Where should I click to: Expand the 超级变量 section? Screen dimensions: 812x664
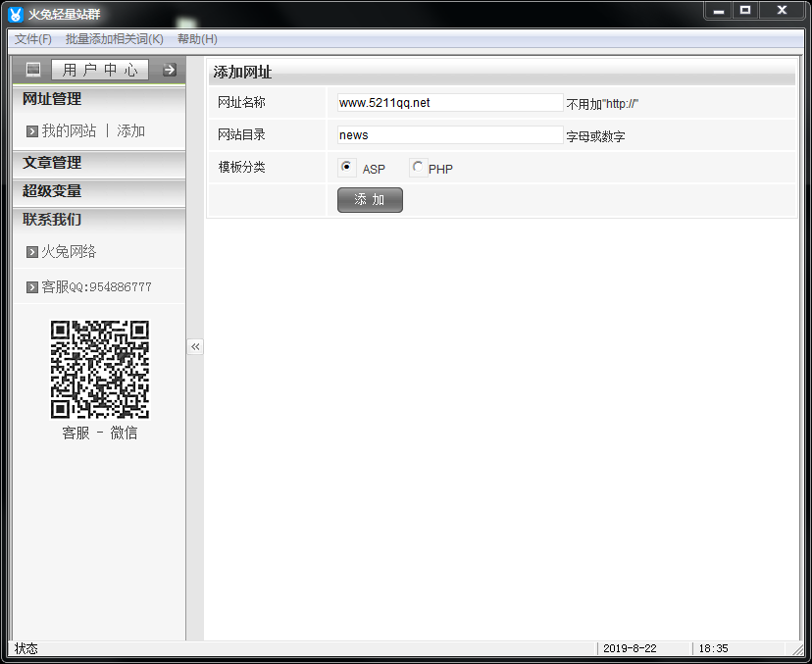[52, 191]
